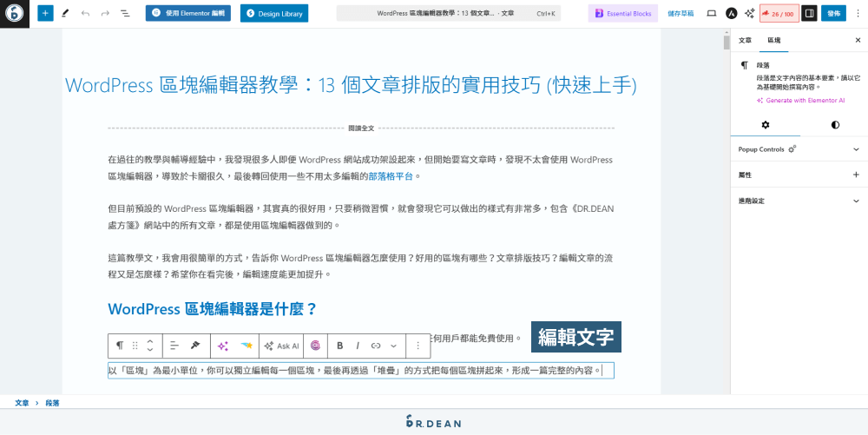Image resolution: width=868 pixels, height=435 pixels.
Task: Move the paragraph block up
Action: (x=150, y=340)
